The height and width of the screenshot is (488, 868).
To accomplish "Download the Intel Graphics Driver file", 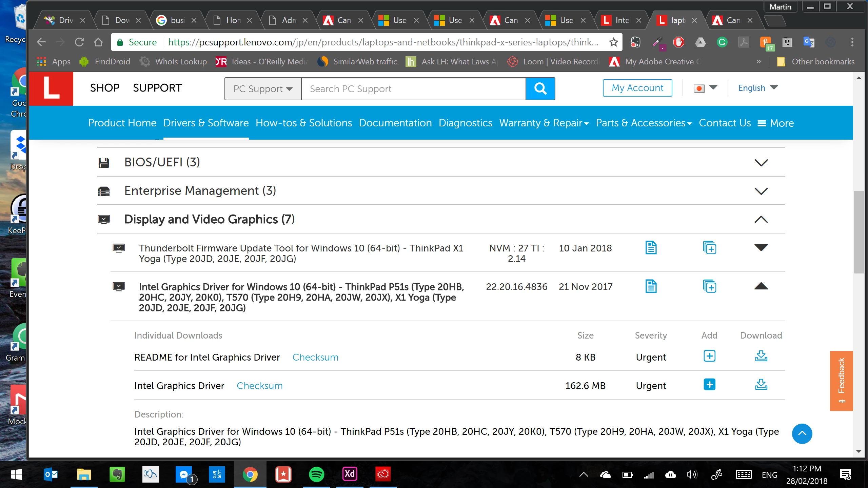I will point(761,385).
